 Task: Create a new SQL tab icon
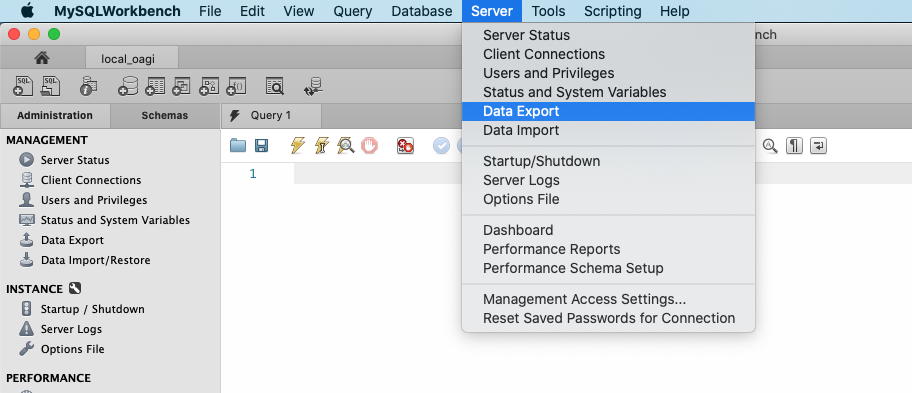tap(23, 86)
